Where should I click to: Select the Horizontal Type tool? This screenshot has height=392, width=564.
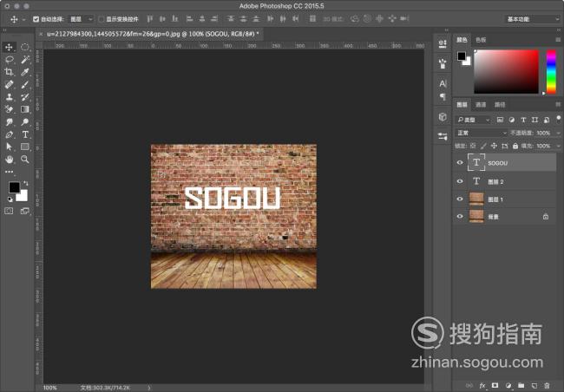[25, 134]
